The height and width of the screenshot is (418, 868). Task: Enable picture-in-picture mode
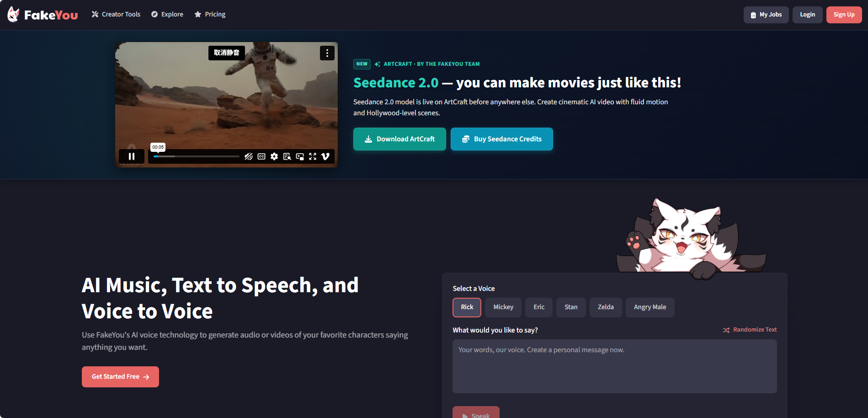[x=300, y=156]
